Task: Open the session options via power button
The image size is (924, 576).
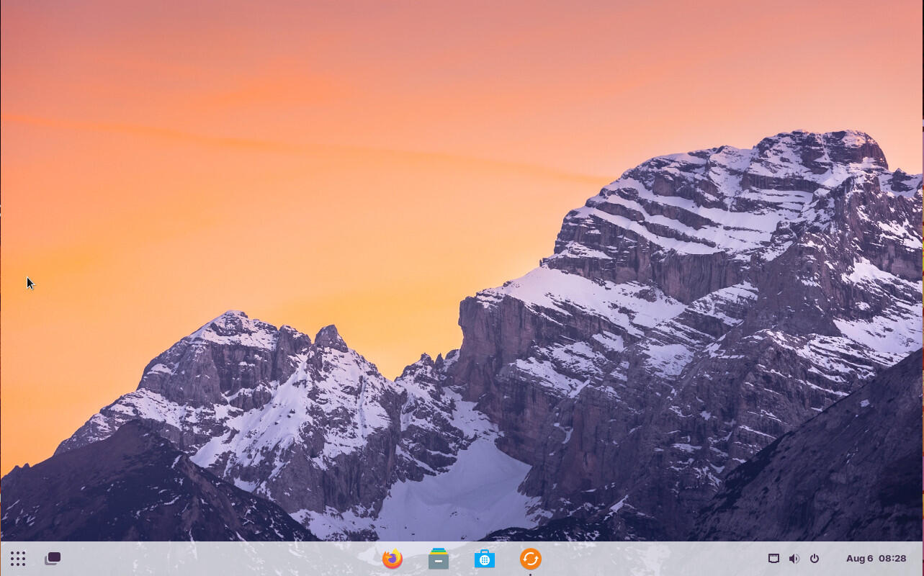Action: 814,558
